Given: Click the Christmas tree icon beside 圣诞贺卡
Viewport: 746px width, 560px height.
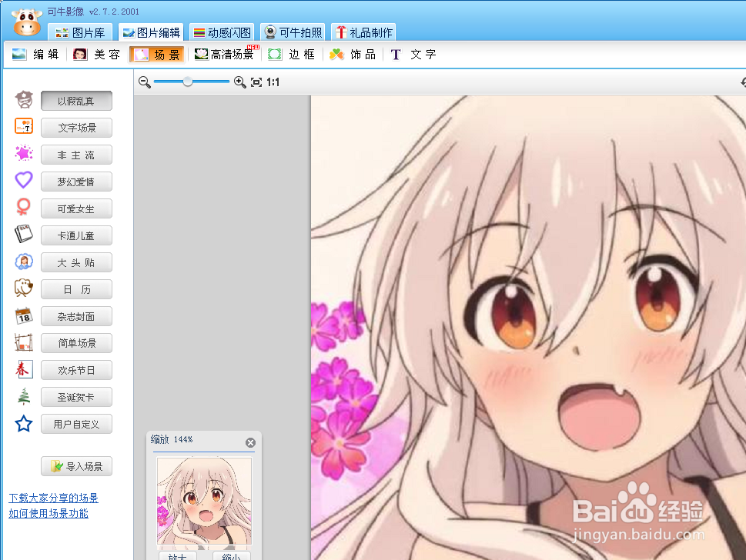Looking at the screenshot, I should click(24, 396).
